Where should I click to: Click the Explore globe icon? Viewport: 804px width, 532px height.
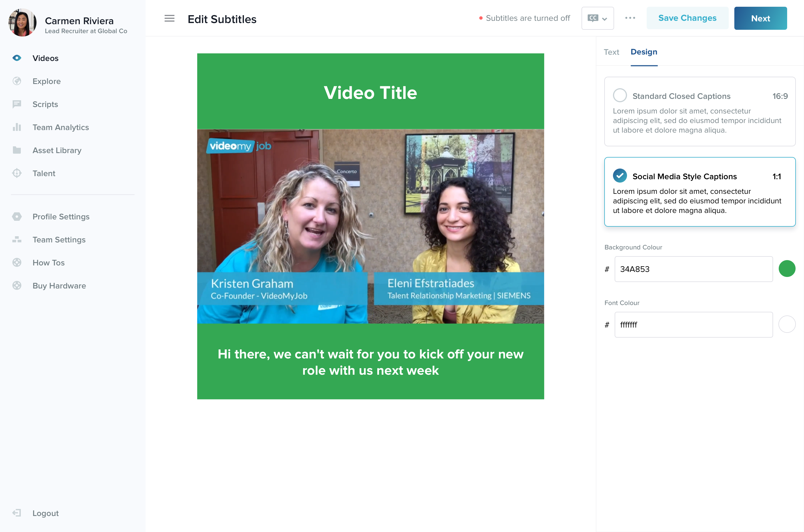pyautogui.click(x=17, y=81)
